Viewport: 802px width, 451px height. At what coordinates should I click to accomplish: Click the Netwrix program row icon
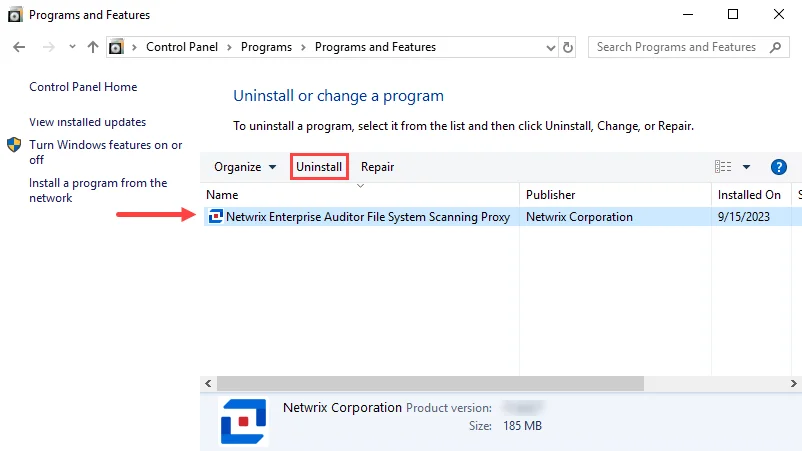[215, 217]
